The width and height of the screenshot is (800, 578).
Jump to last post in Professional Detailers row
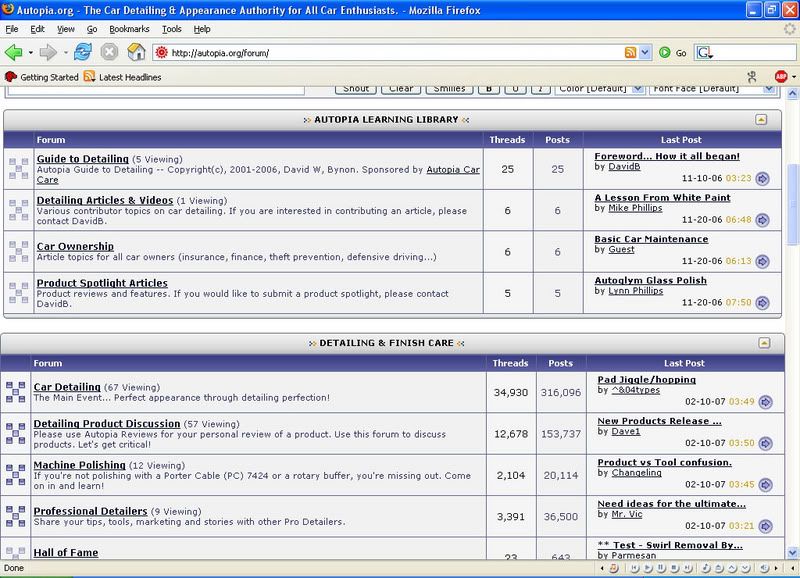(x=765, y=526)
